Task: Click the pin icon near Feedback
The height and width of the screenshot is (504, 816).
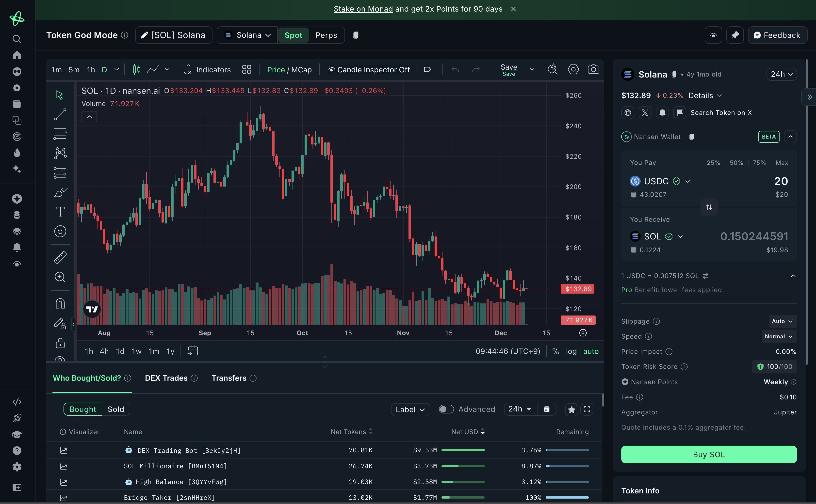Action: [x=735, y=35]
